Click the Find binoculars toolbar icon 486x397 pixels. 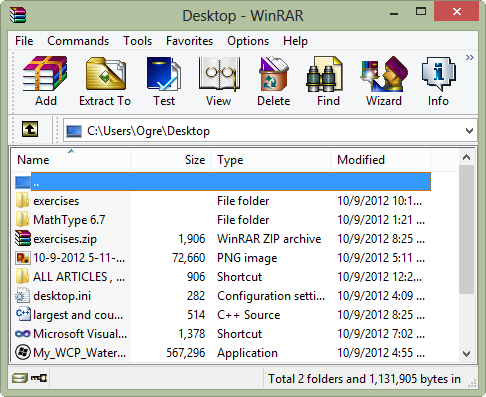[324, 74]
